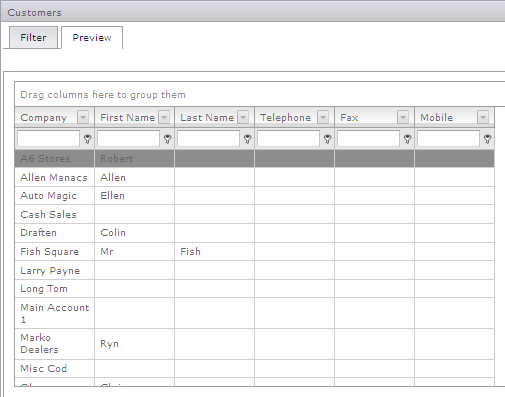Click the filter icon for Telephone column
Viewport: 505px width, 397px height.
tap(327, 139)
